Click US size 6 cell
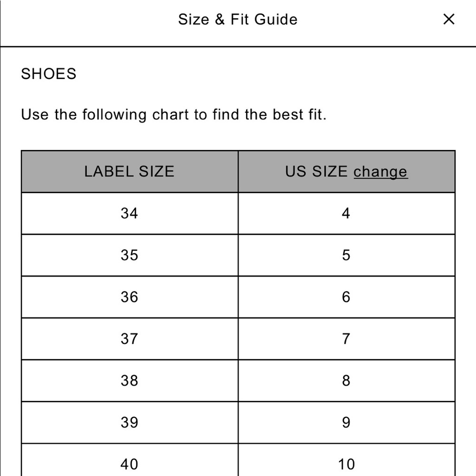This screenshot has height=476, width=476. point(347,297)
